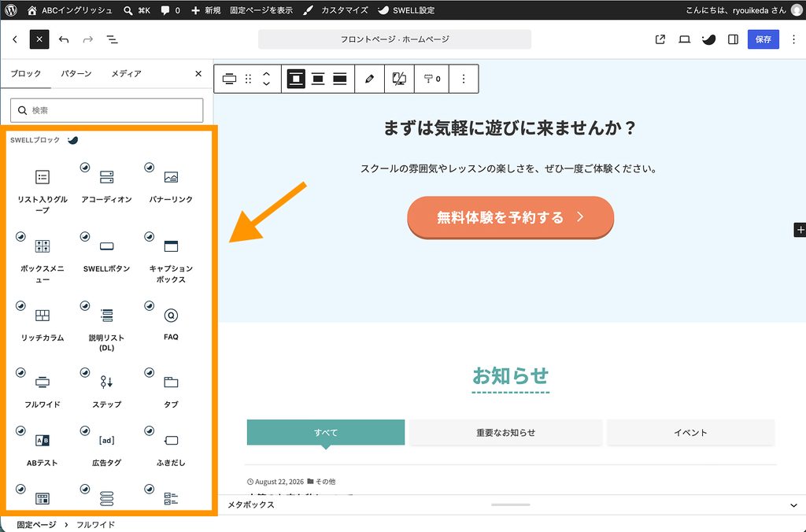Open comments bubble in admin bar

coord(170,9)
